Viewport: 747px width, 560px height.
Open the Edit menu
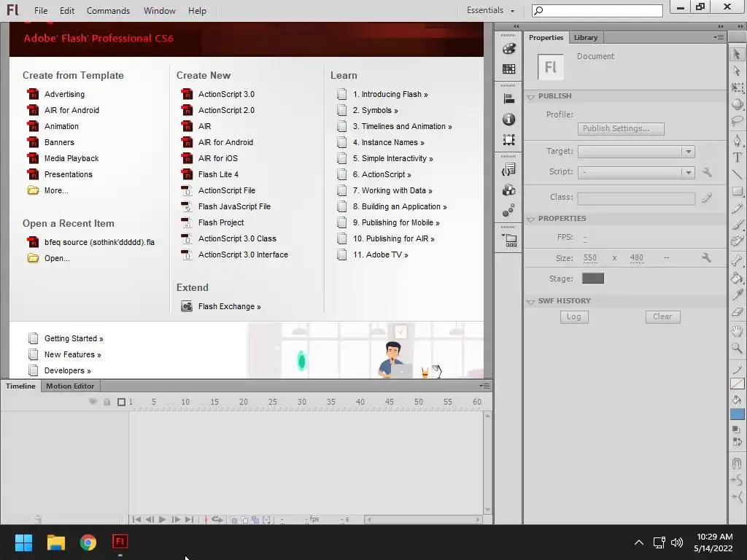67,10
